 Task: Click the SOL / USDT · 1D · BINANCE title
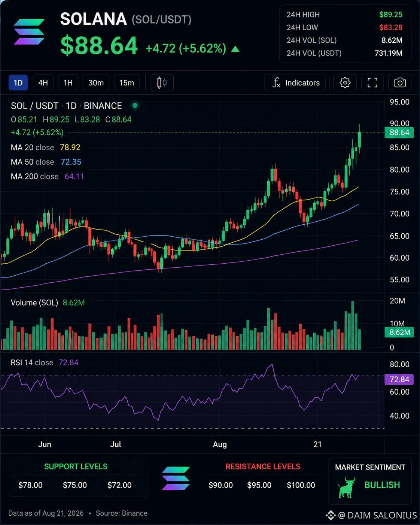pos(66,106)
